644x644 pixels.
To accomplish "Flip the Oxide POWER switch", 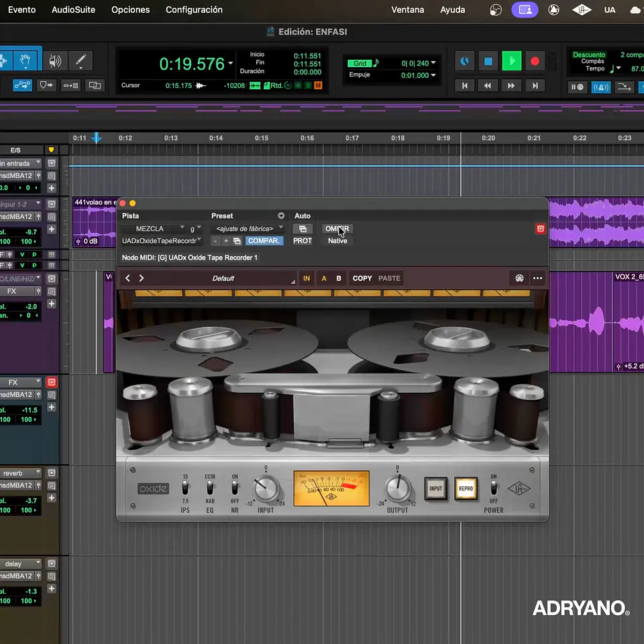I will pos(494,488).
